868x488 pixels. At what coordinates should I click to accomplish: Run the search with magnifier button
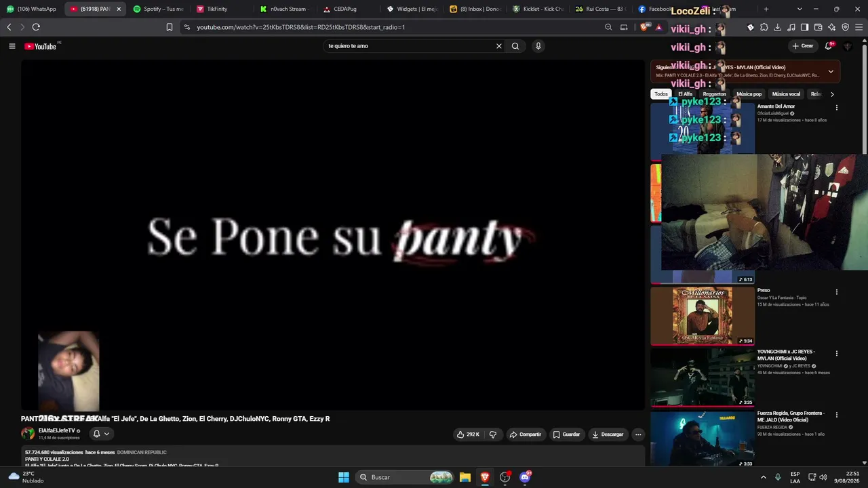pyautogui.click(x=515, y=46)
